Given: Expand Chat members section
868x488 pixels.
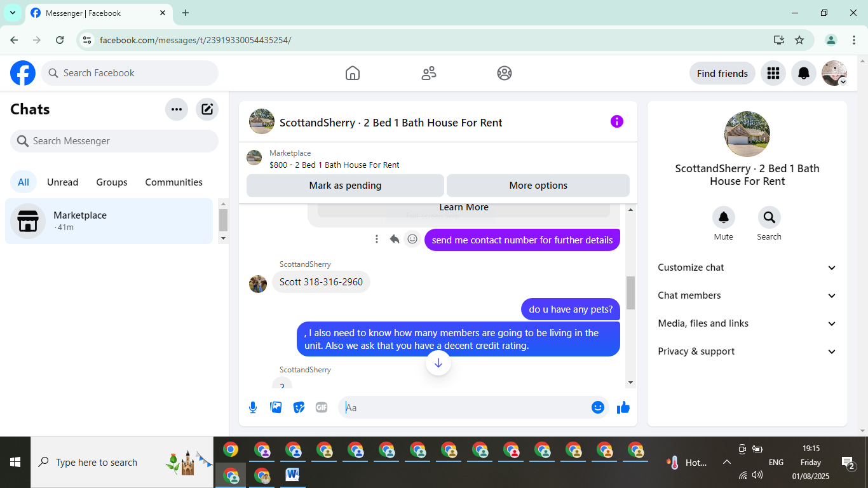Looking at the screenshot, I should (x=747, y=295).
